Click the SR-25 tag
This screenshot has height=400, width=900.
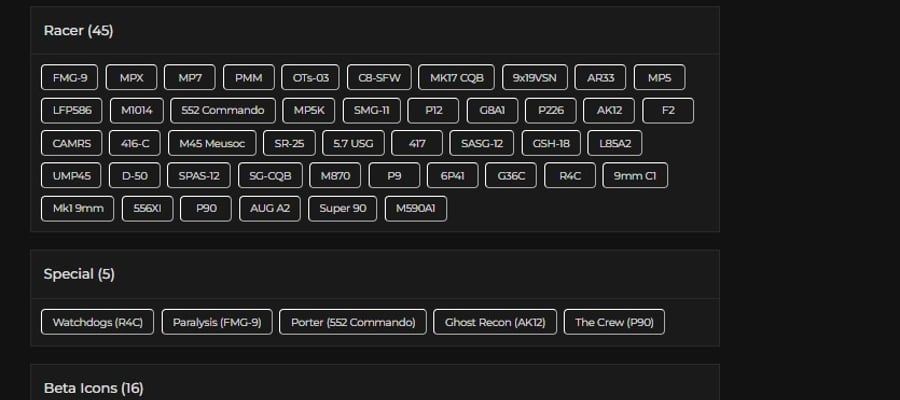[289, 143]
